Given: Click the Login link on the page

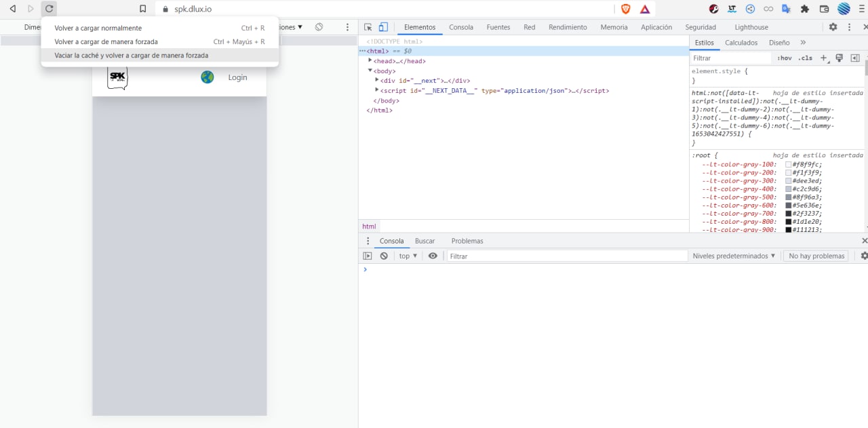Looking at the screenshot, I should 237,77.
